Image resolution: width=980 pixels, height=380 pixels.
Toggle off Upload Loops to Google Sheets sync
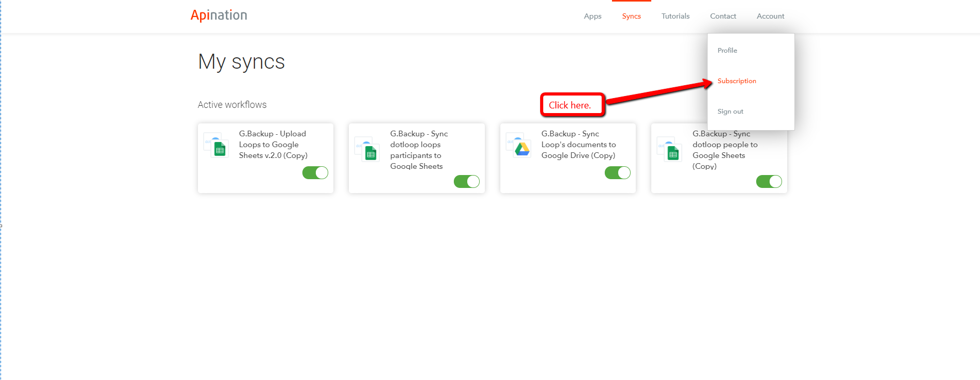[315, 172]
